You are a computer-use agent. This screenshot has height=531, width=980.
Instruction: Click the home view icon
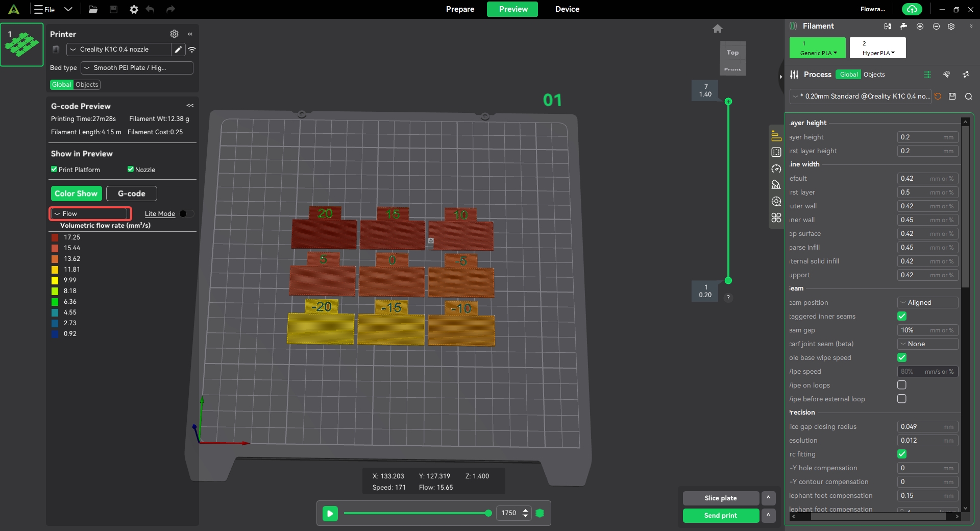click(717, 29)
